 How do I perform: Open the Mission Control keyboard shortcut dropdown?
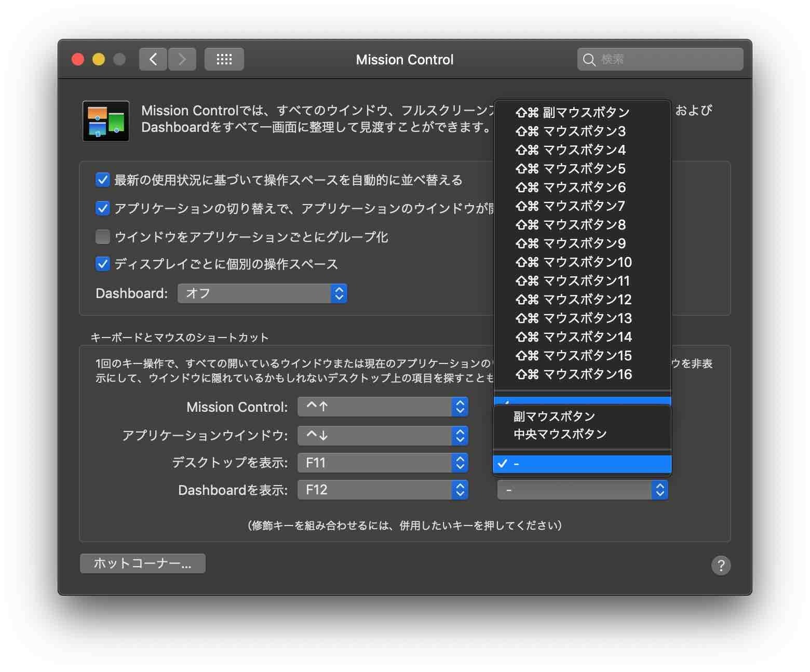(383, 407)
